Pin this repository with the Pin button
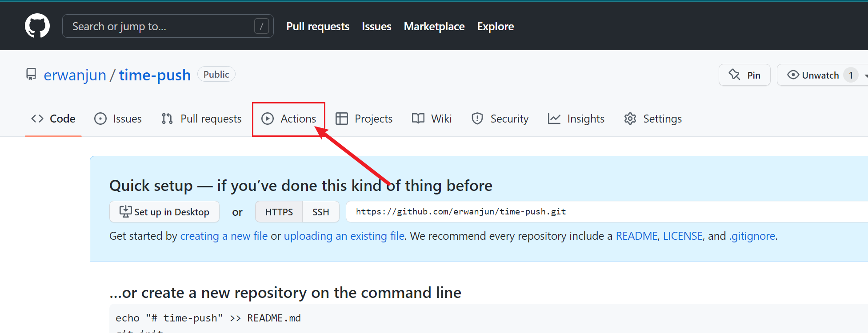This screenshot has width=868, height=333. [x=744, y=75]
